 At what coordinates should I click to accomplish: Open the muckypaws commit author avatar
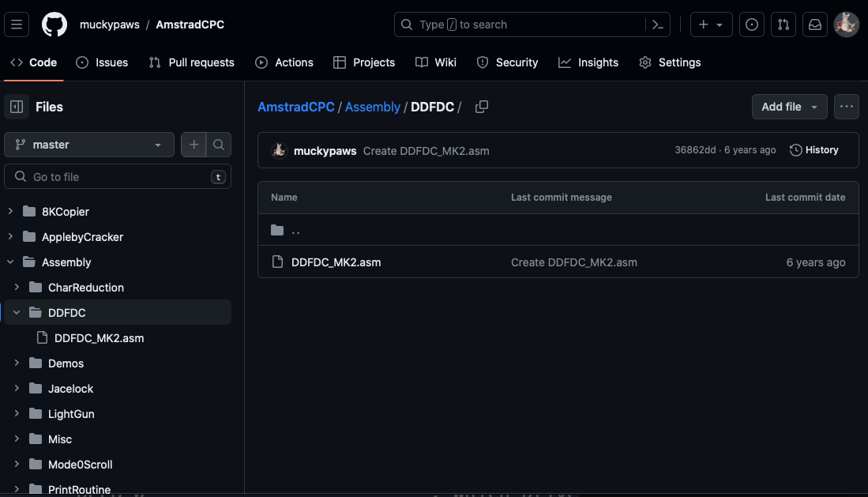click(280, 150)
